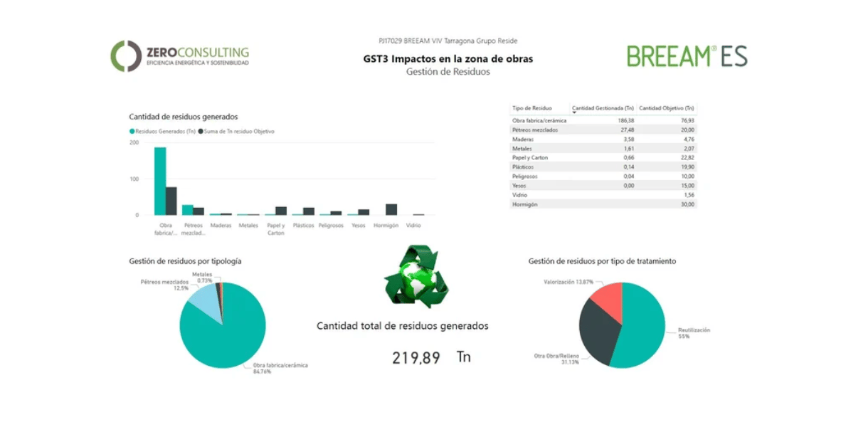Click the Zero Consulting logo

point(179,57)
